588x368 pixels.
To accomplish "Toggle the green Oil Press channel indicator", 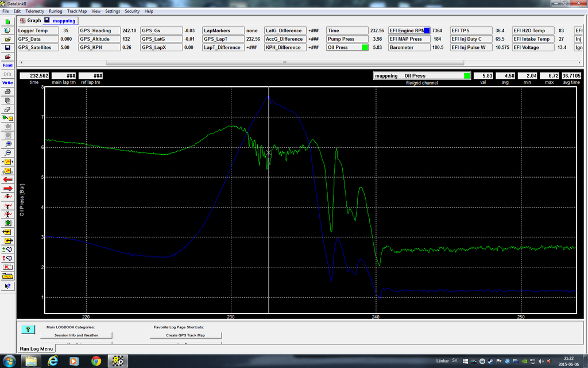I will (x=365, y=48).
